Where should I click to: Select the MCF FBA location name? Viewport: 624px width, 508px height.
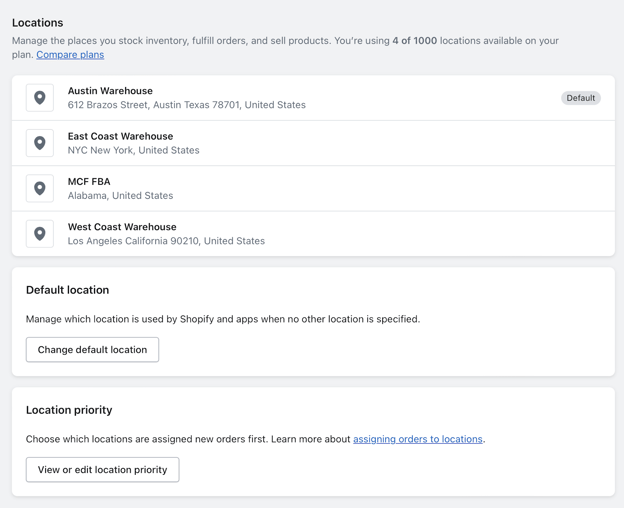pos(89,182)
